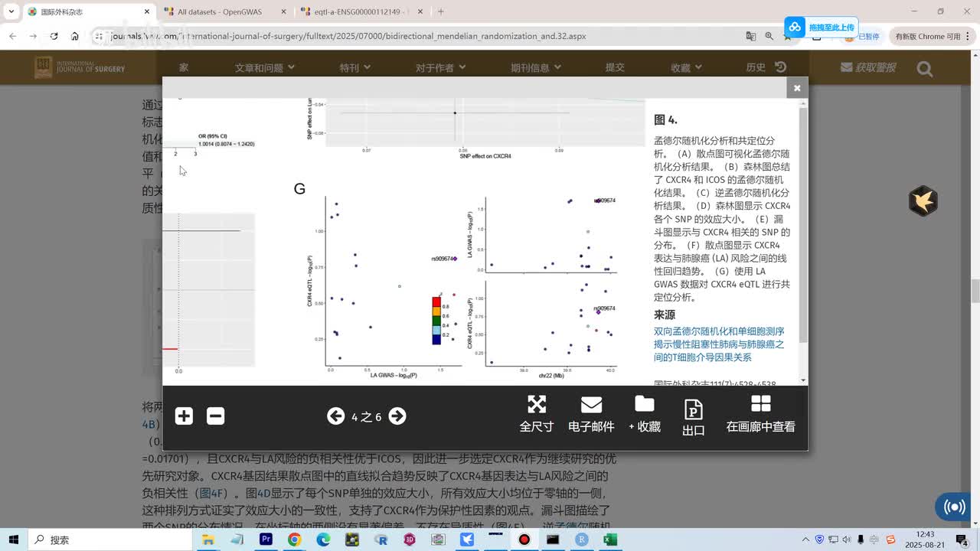
Task: Expand 对于作者 dropdown menu
Action: click(x=441, y=67)
